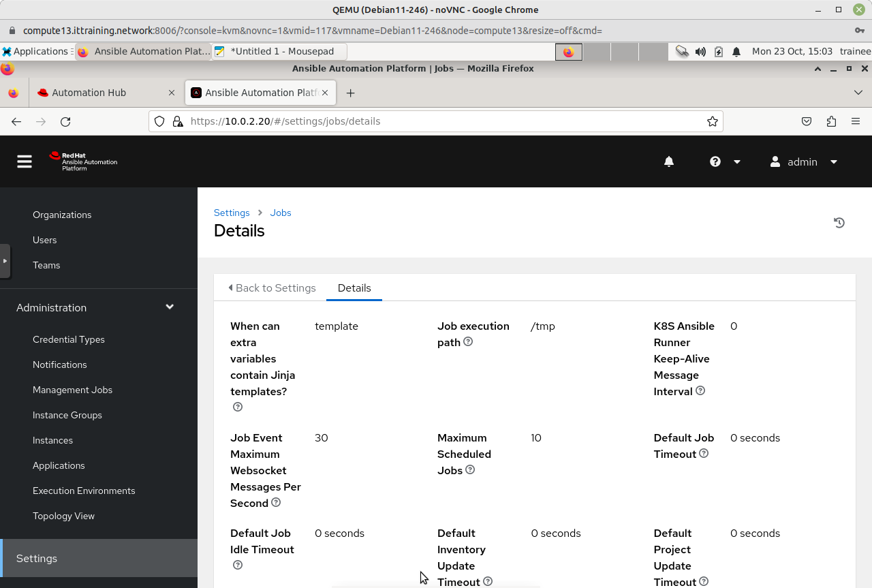This screenshot has height=588, width=872.
Task: Switch to Ansible Automation taskbar window
Action: (143, 51)
